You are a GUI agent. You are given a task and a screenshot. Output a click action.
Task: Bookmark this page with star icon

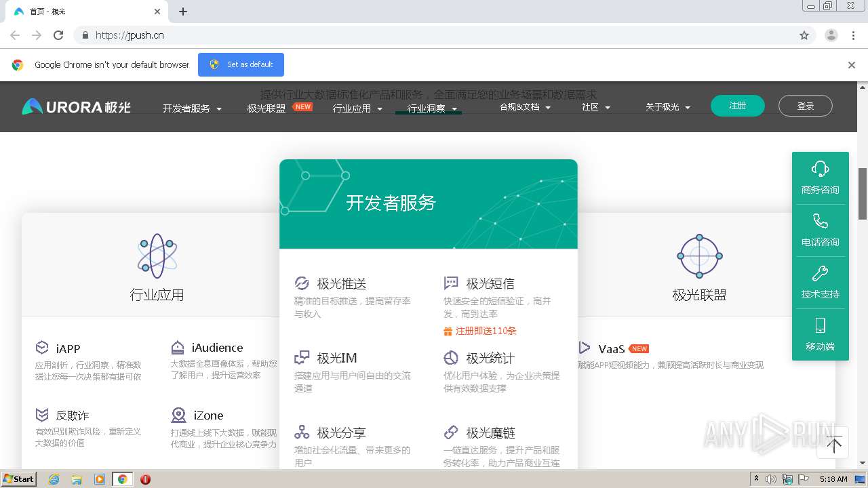coord(804,35)
